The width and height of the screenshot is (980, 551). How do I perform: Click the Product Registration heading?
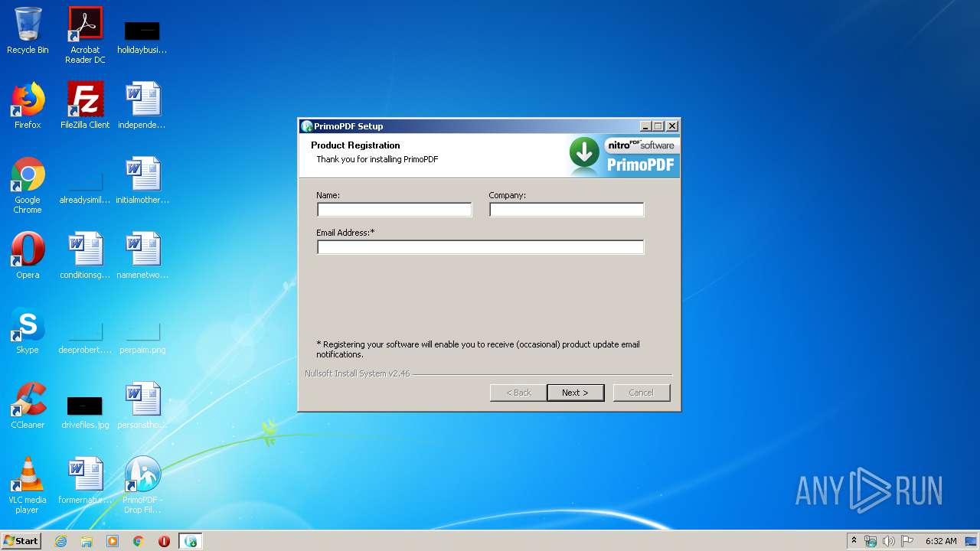[x=355, y=145]
